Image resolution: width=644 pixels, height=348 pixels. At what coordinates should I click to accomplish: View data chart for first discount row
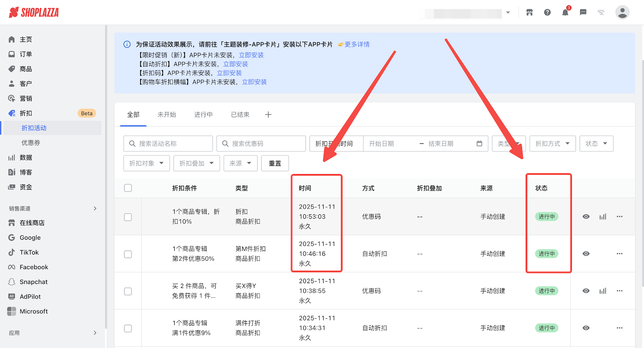[x=603, y=217]
